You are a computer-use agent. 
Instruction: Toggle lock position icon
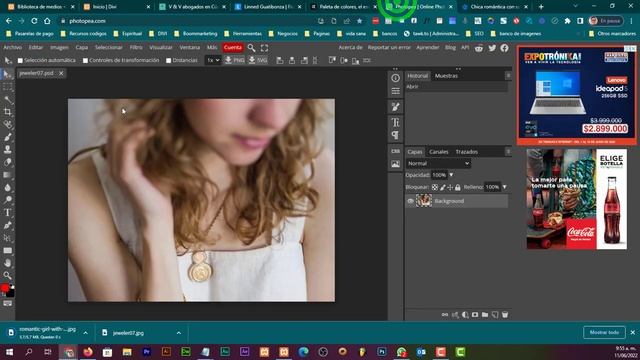click(x=450, y=187)
